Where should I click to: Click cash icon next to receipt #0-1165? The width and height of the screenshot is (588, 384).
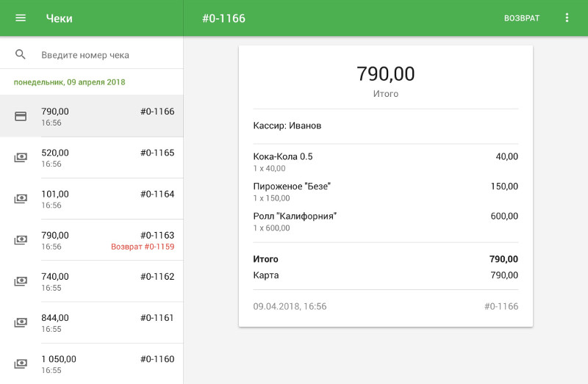coord(21,157)
